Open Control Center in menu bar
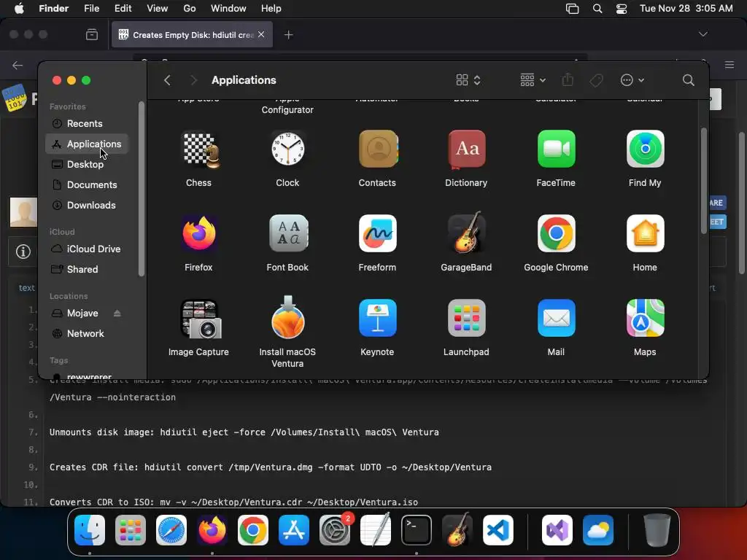Viewport: 747px width, 560px height. (622, 9)
